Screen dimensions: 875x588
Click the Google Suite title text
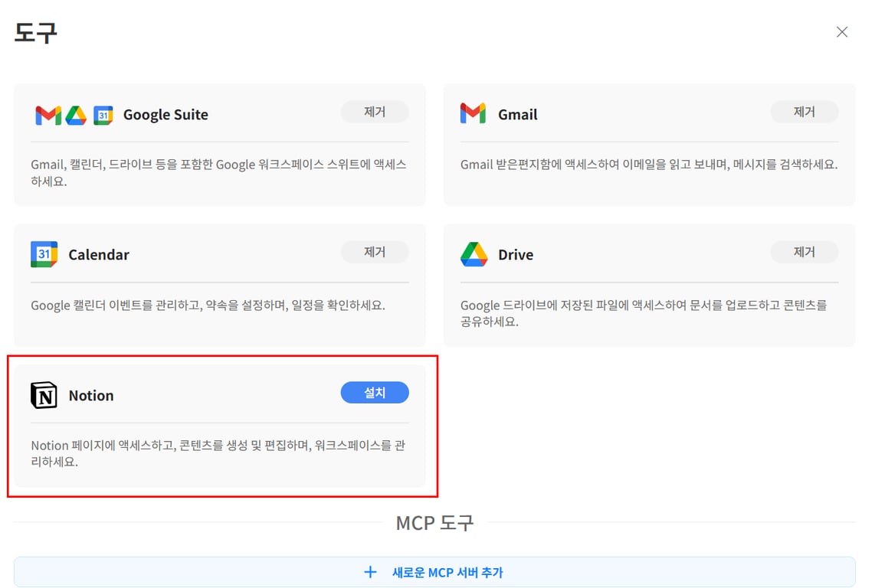click(x=165, y=115)
